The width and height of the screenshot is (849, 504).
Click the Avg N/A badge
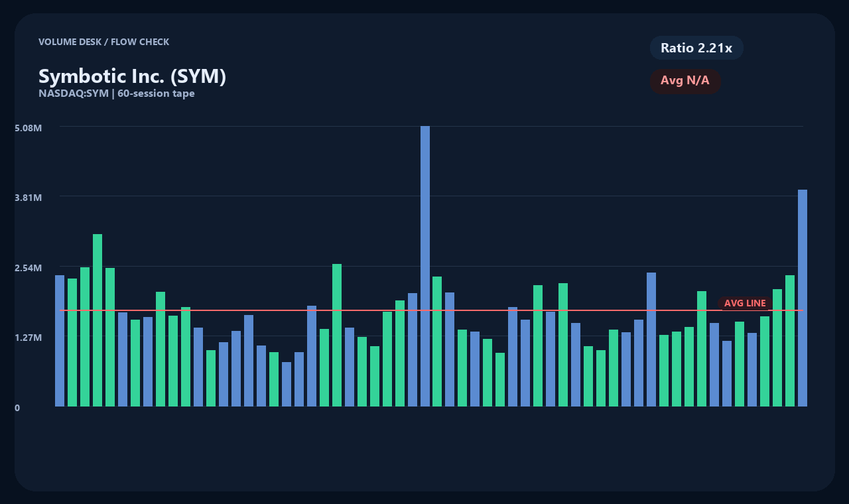coord(685,81)
